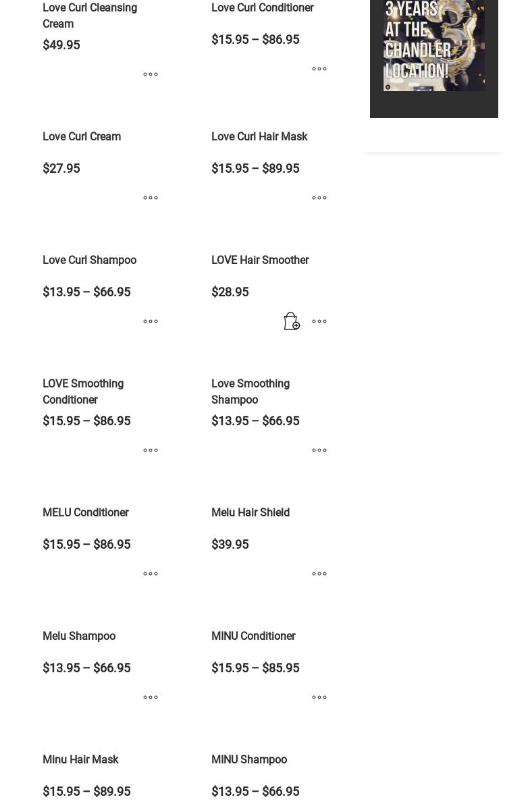Go to Love Curl Hair Mask product page
530x812 pixels.
click(x=259, y=136)
